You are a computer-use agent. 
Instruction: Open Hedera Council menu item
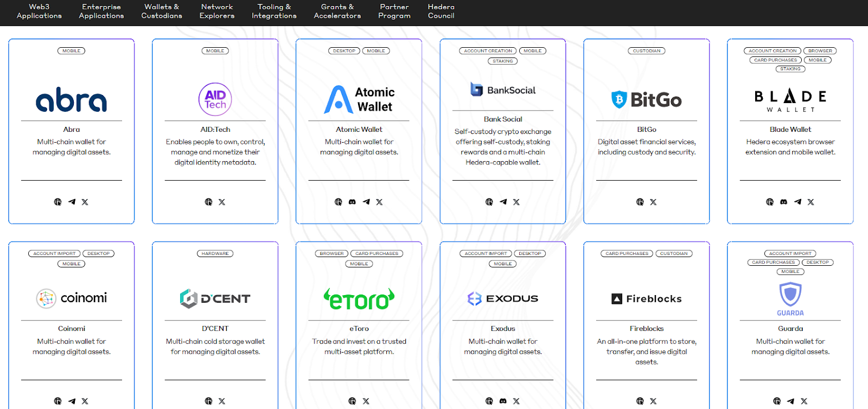(441, 11)
